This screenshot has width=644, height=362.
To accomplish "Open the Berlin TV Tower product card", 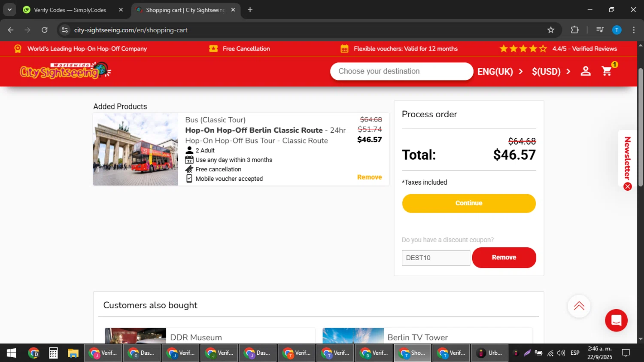I will click(x=428, y=336).
